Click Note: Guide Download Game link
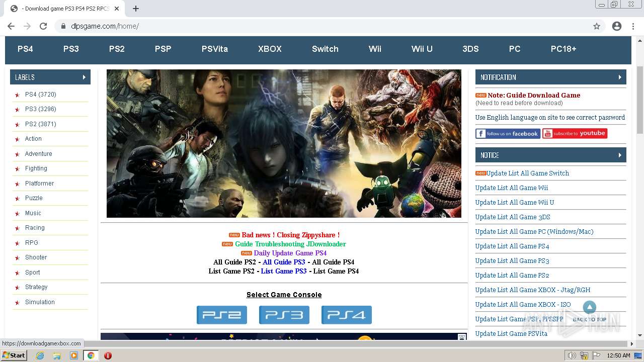Screen dimensions: 644x362 [534, 95]
